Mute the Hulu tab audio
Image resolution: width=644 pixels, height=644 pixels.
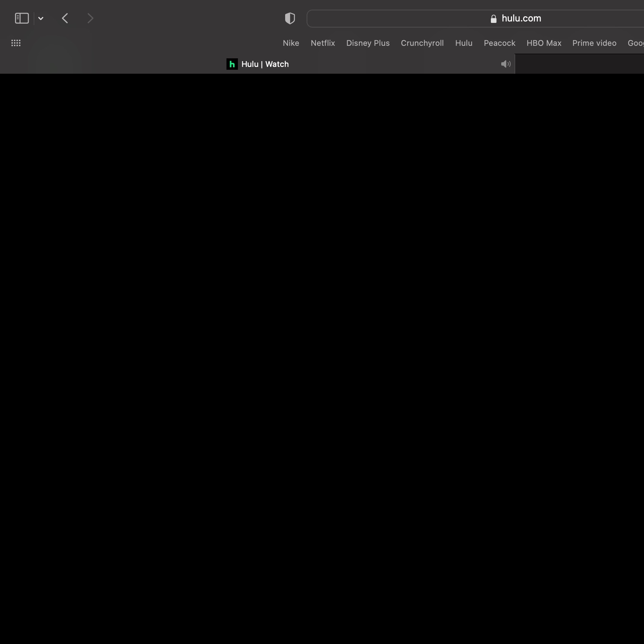click(506, 64)
